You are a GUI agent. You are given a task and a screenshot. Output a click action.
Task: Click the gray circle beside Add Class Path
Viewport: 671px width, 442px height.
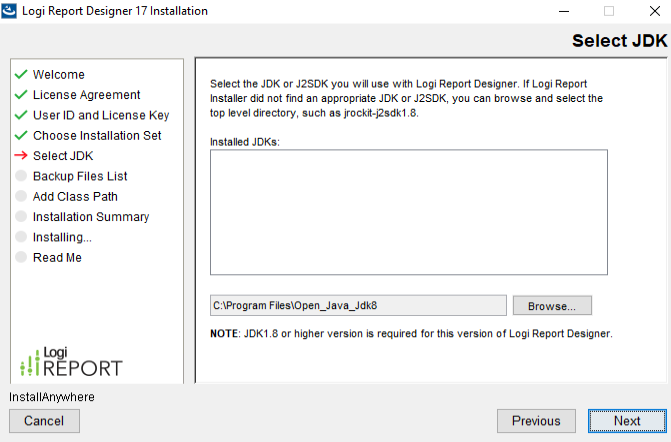(20, 196)
